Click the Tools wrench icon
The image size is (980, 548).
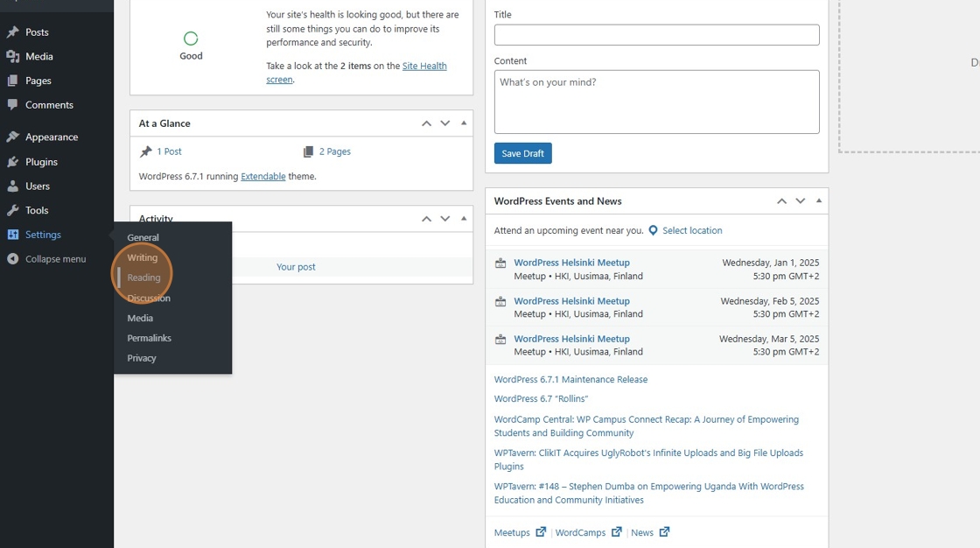point(12,210)
